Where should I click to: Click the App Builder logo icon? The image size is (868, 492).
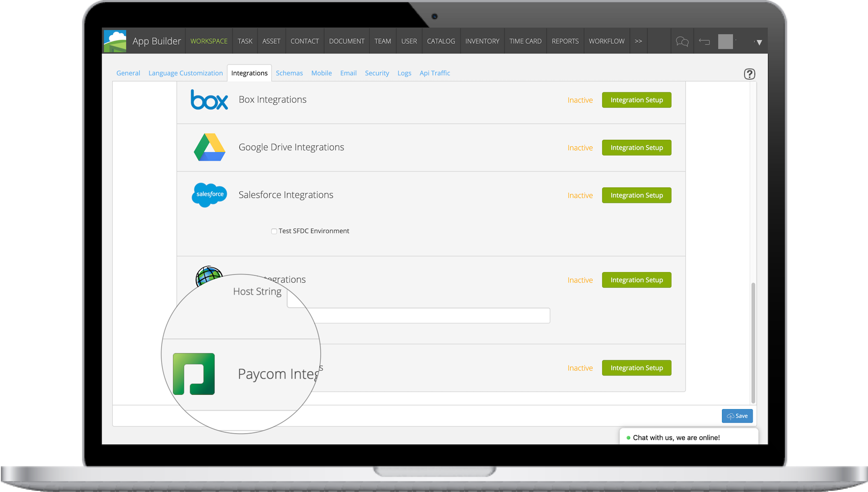115,41
